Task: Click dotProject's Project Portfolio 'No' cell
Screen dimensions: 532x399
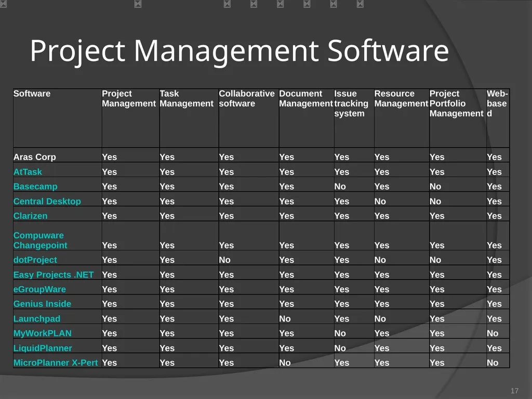Action: tap(458, 258)
